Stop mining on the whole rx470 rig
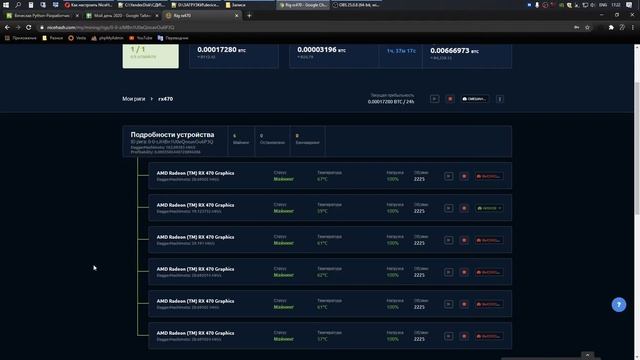Screen dimensions: 640x360 (450, 99)
